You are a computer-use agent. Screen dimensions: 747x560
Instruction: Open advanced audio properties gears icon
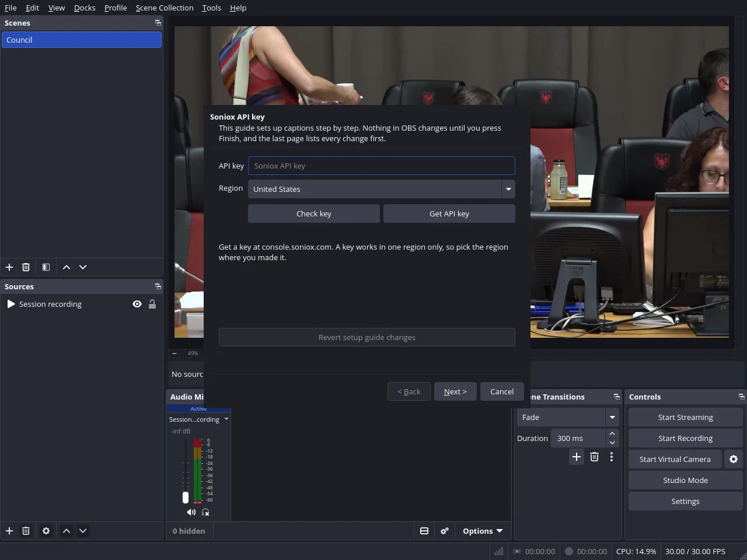coord(445,531)
